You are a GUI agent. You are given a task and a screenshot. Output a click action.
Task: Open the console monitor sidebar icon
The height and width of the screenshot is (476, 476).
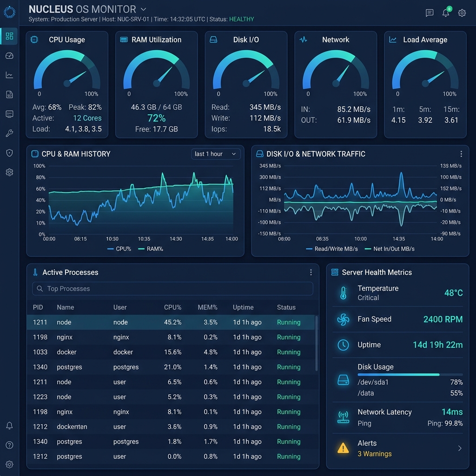[x=9, y=114]
